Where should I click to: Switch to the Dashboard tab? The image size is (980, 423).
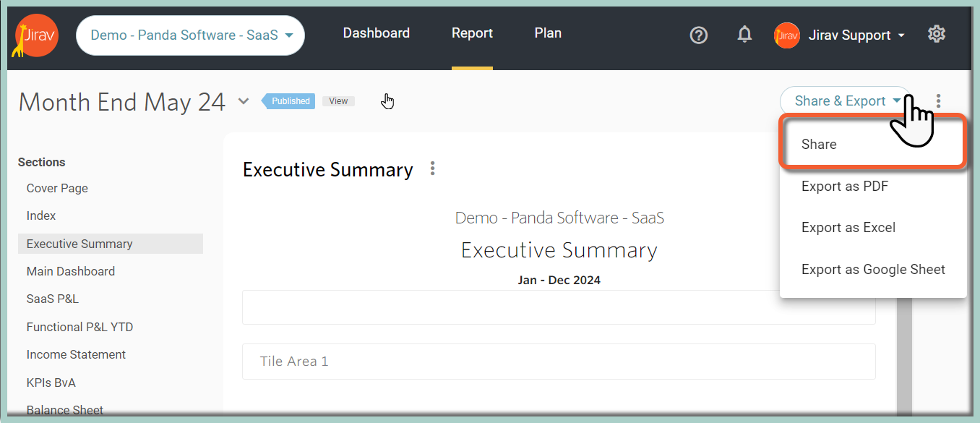point(377,33)
